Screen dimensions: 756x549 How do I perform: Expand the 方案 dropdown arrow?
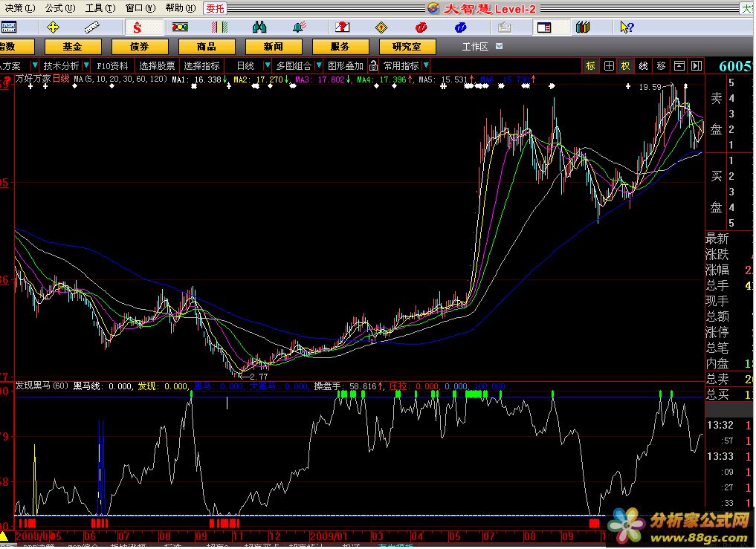[35, 65]
